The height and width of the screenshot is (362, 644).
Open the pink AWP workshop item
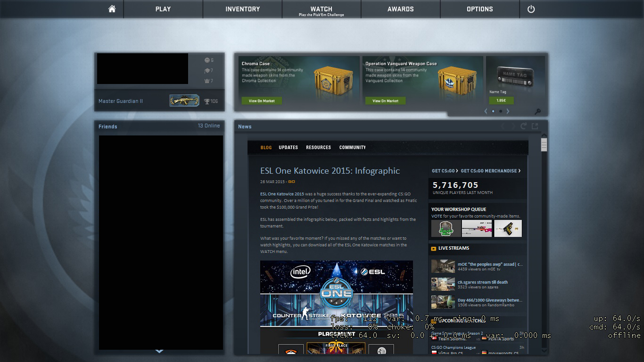(x=477, y=228)
